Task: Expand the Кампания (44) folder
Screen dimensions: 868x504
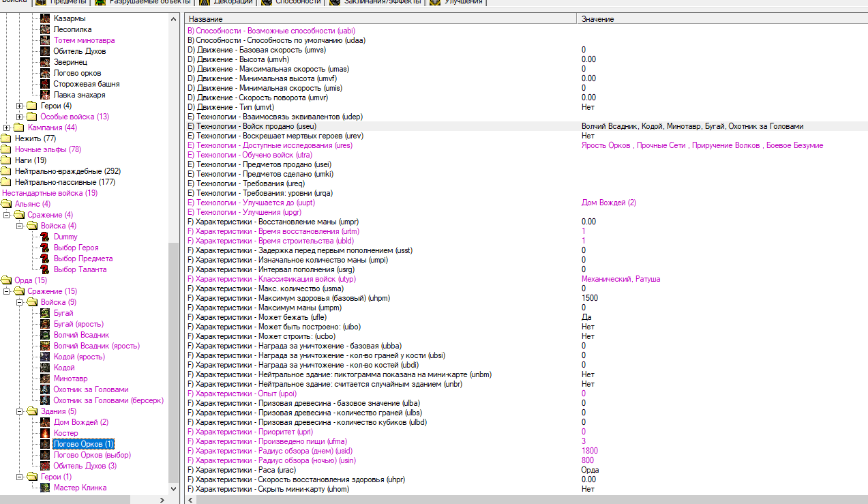Action: click(7, 128)
